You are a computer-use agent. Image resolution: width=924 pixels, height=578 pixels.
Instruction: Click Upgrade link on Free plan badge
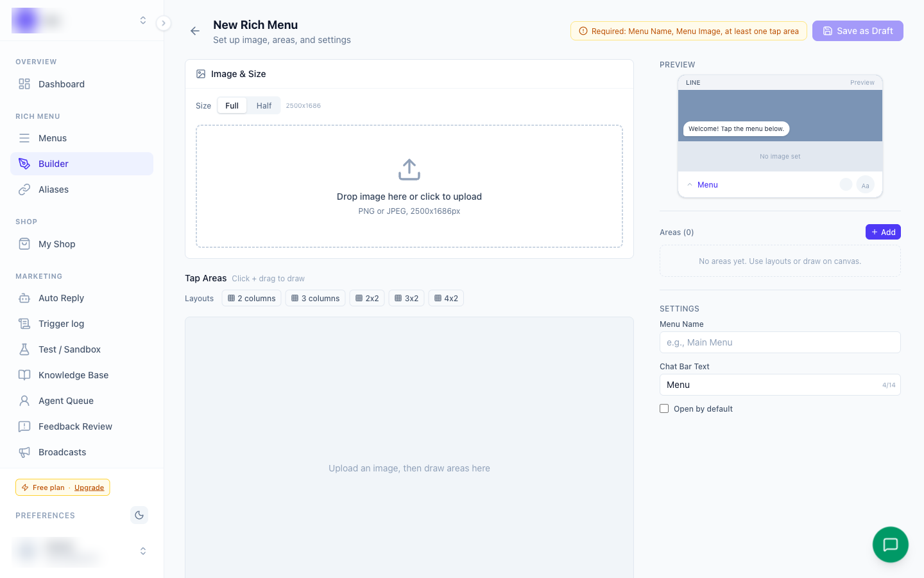[89, 487]
